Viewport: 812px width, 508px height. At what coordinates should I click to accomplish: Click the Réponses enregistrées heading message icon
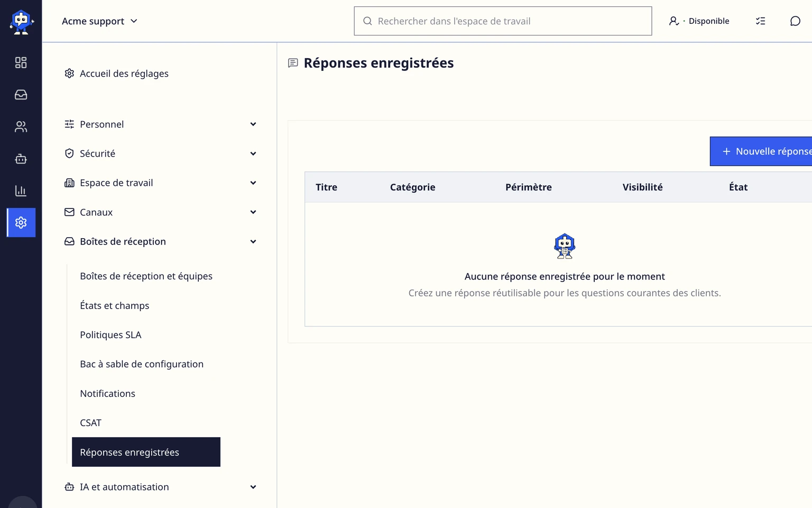tap(293, 63)
